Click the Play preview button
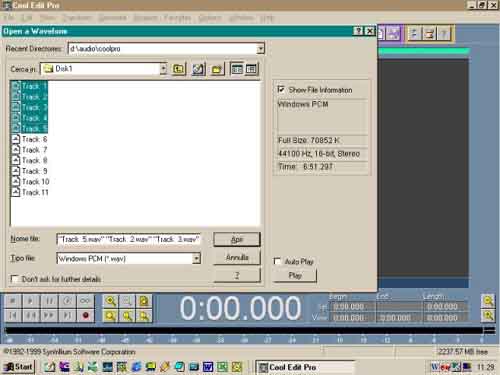Image resolution: width=500 pixels, height=375 pixels. tap(295, 276)
